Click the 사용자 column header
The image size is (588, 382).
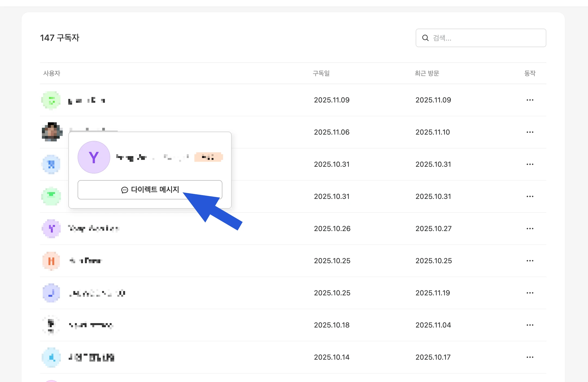52,73
